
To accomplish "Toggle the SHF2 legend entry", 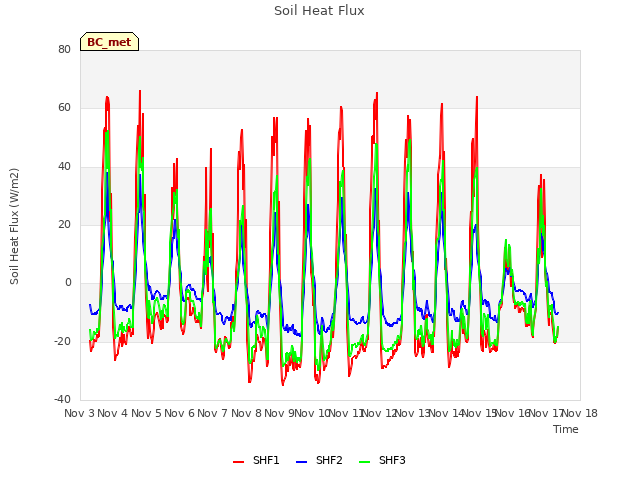I will tap(319, 460).
